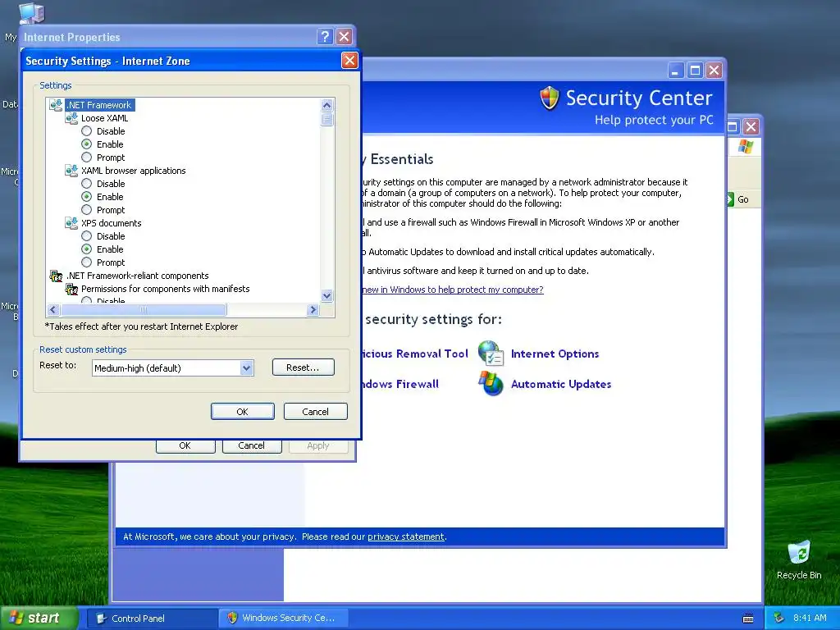This screenshot has height=630, width=840.
Task: Select Disable for Loose XAML
Action: [x=86, y=131]
